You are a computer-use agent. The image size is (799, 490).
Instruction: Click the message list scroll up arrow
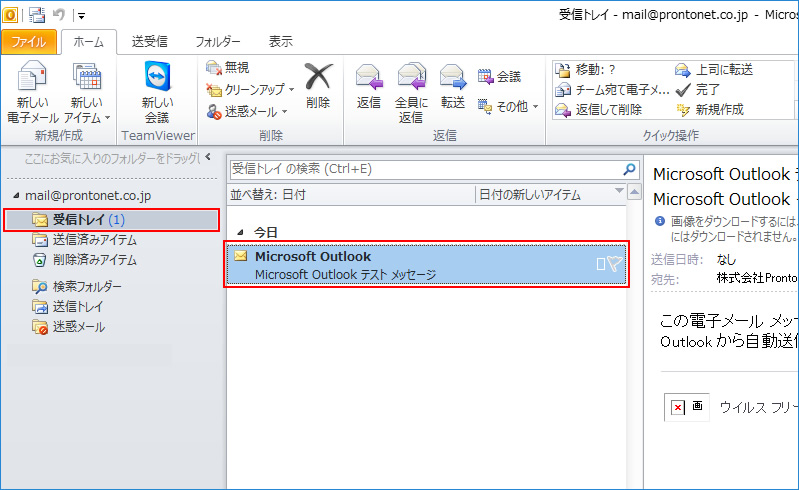click(x=634, y=193)
